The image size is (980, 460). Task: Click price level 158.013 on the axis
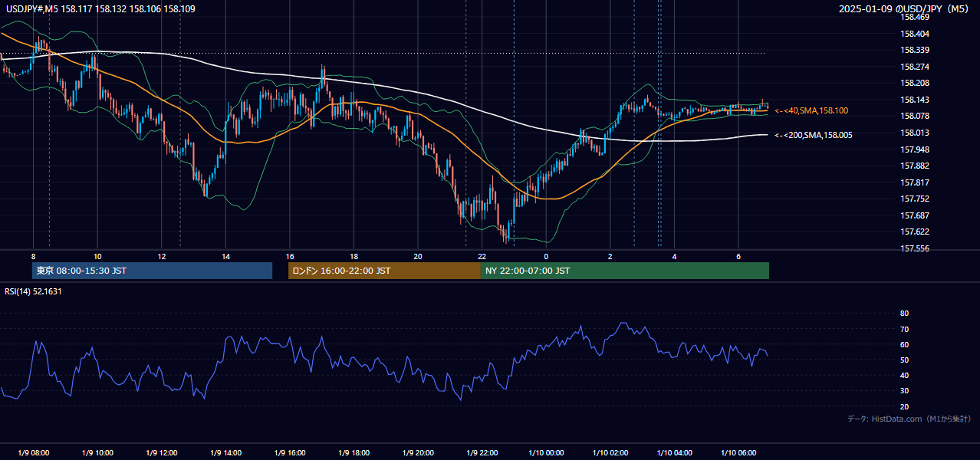(914, 133)
